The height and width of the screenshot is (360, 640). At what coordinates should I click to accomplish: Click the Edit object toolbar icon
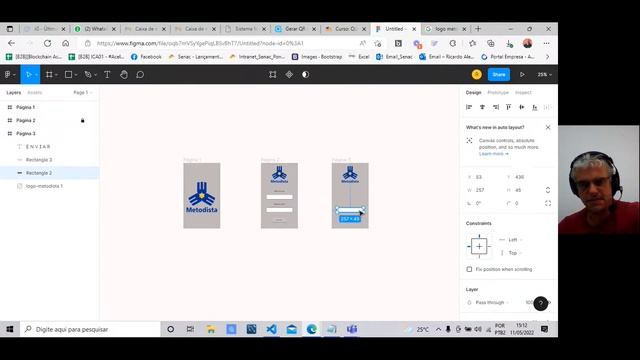[273, 75]
